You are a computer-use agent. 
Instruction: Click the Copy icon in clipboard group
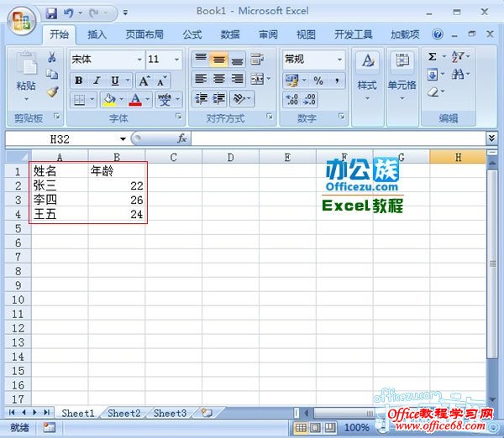point(52,75)
